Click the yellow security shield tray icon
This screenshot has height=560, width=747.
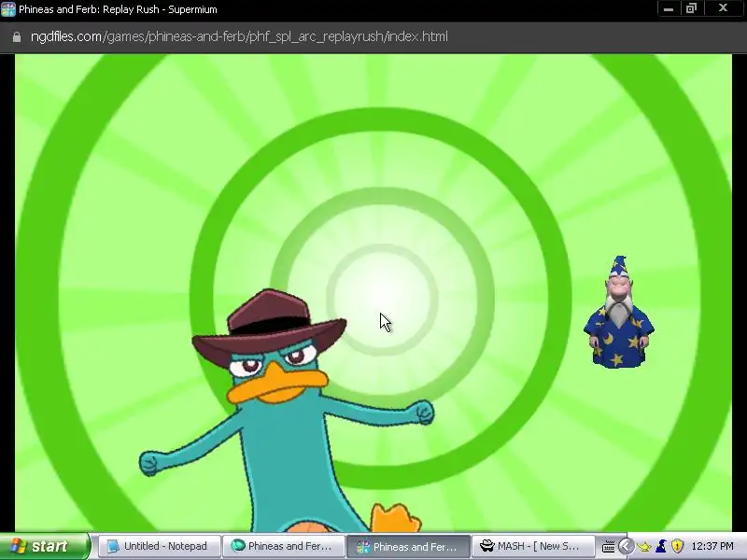[x=677, y=546]
